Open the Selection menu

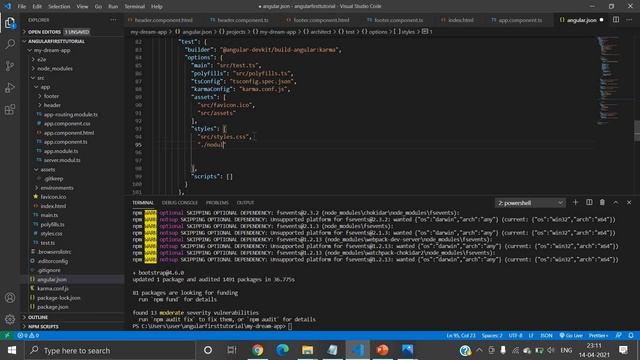[59, 6]
